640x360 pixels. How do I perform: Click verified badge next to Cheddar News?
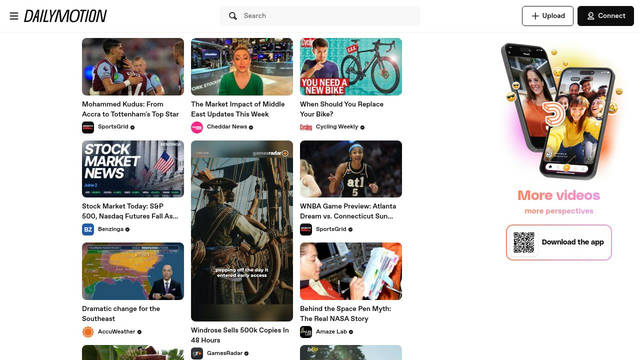pyautogui.click(x=251, y=127)
